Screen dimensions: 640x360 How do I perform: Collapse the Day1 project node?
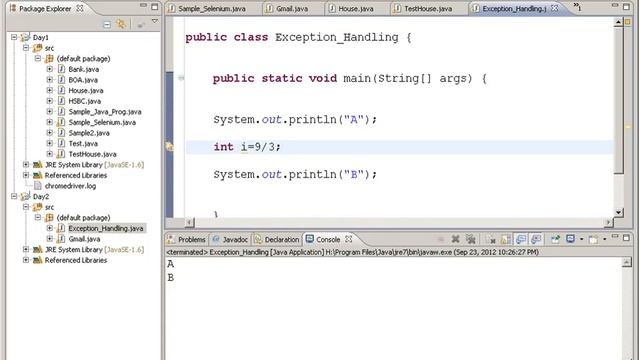point(14,38)
